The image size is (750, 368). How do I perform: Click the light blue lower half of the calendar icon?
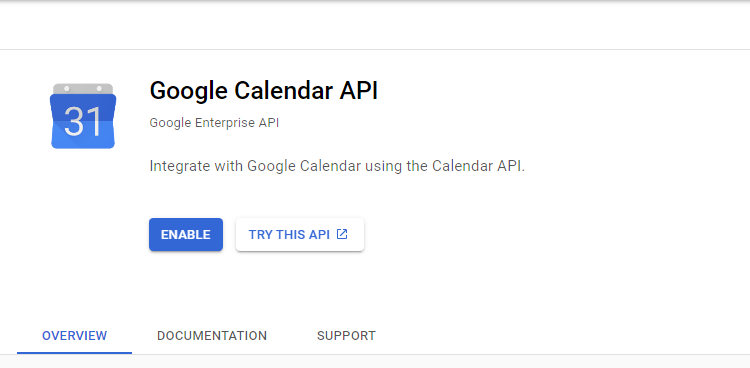pos(83,135)
